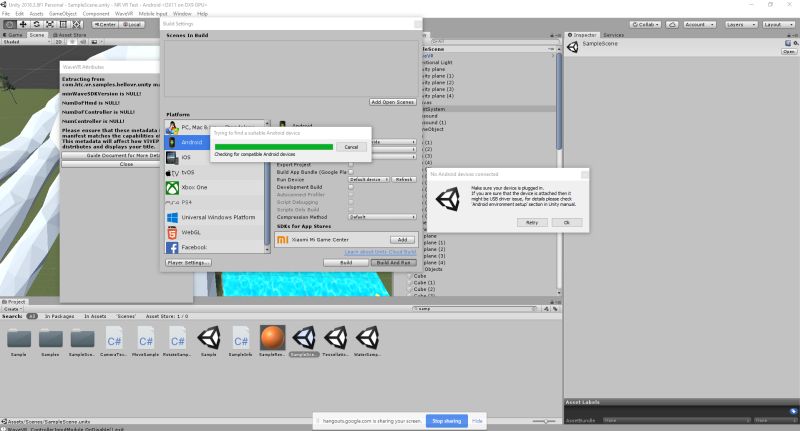Open the WaveVR menu
Viewport: 800px width, 431px height.
pos(124,14)
